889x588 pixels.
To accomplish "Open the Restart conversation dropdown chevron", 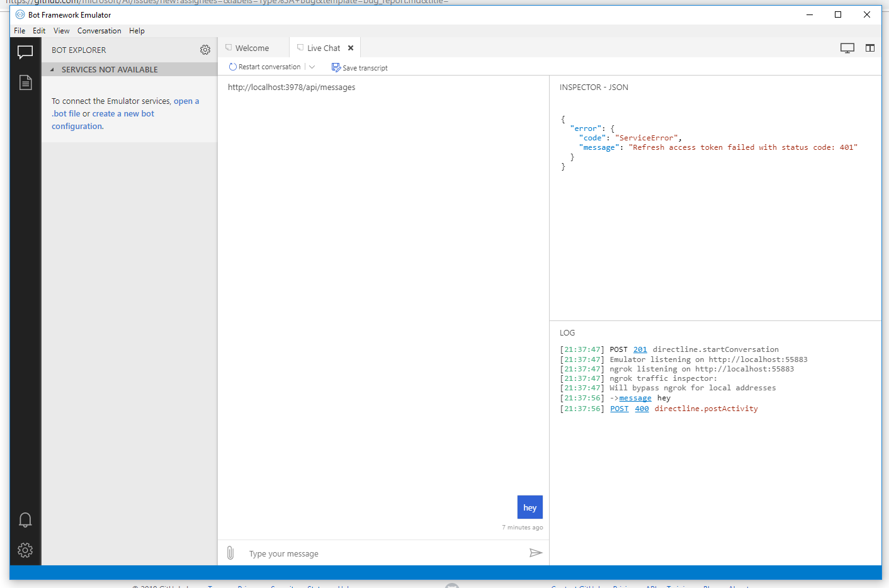I will point(312,67).
